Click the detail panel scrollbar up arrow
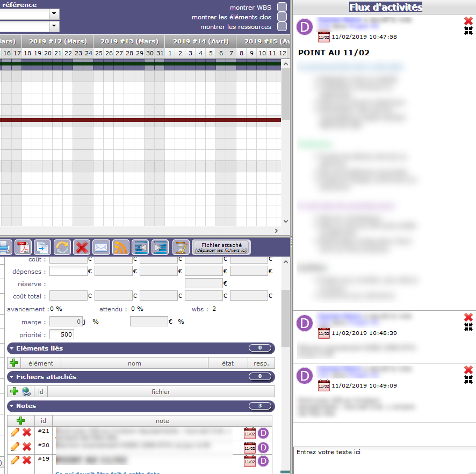476x474 pixels. click(x=286, y=262)
